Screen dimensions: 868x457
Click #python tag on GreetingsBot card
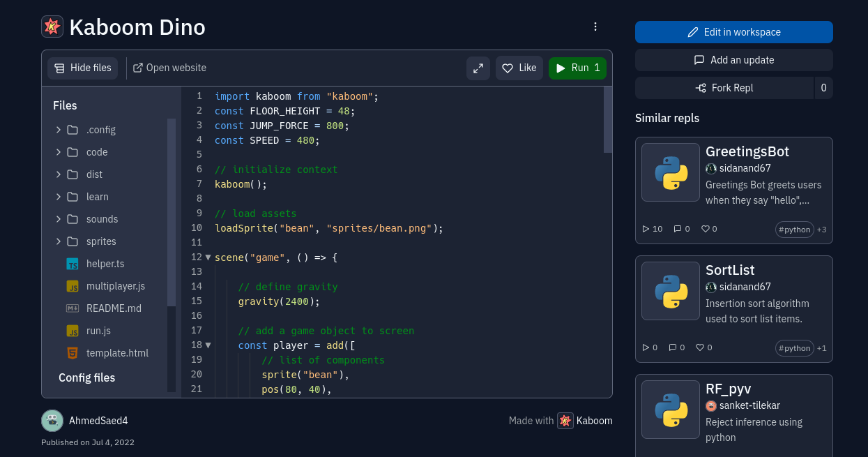[795, 230]
